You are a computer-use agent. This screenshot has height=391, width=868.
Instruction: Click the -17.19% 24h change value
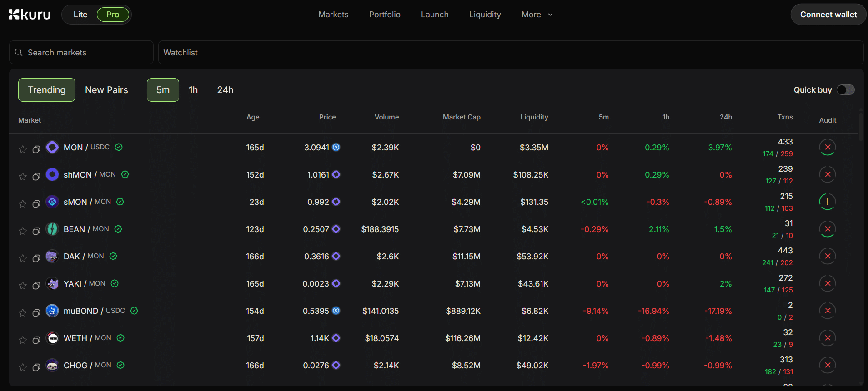click(718, 311)
